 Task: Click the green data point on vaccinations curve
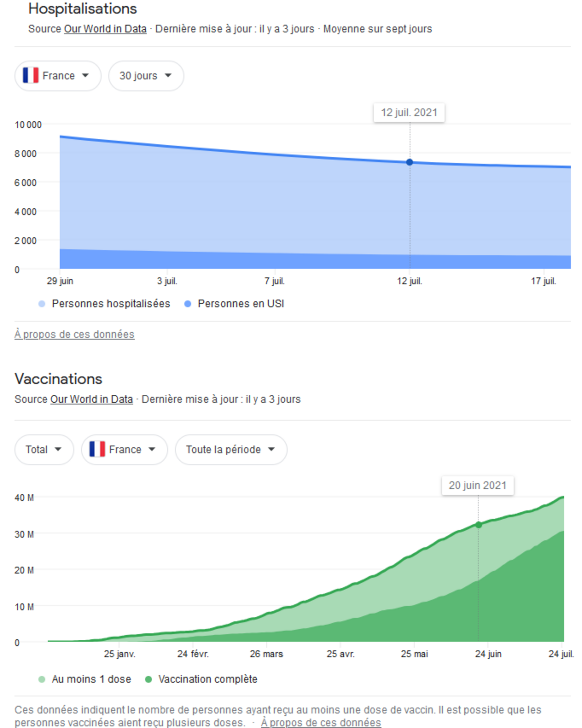[x=478, y=525]
